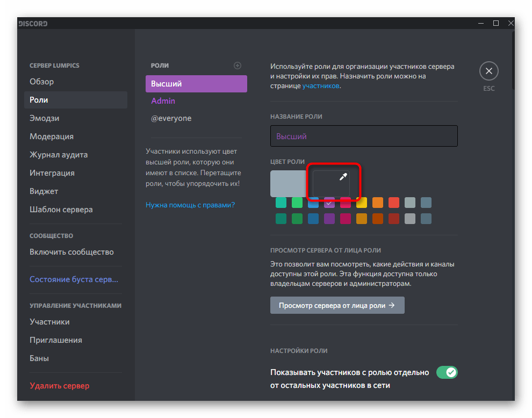Click the plus icon to add role
This screenshot has height=418, width=532.
[x=238, y=66]
